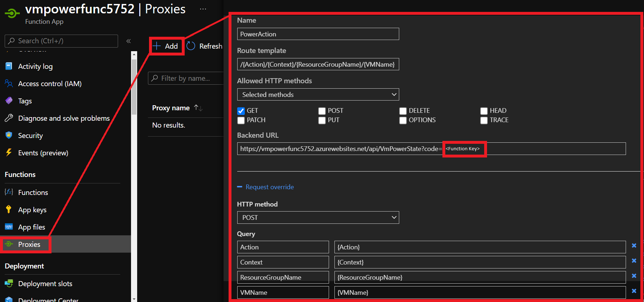Click the sidebar scrollbar thumb
Image resolution: width=644 pixels, height=302 pixels.
(134, 86)
